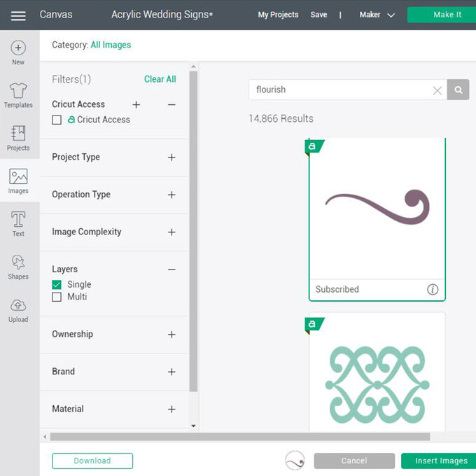Screen dimensions: 476x476
Task: Select the Text tool in sidebar
Action: [x=18, y=220]
